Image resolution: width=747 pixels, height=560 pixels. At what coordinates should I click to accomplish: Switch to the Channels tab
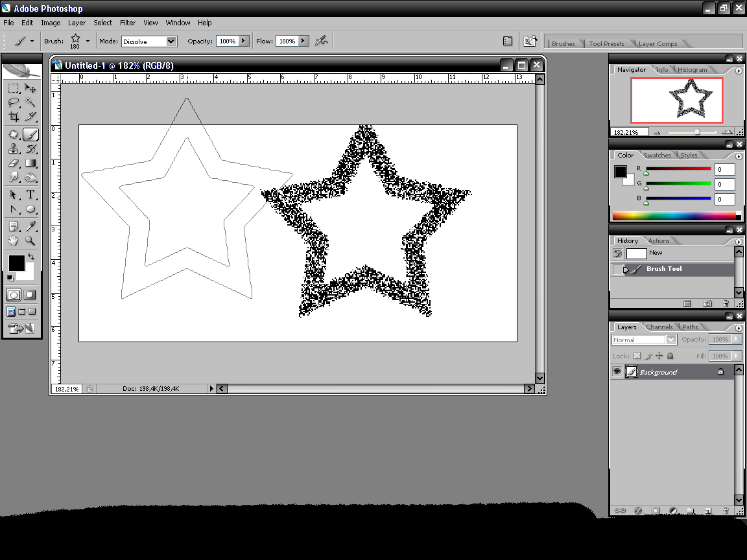[x=659, y=327]
